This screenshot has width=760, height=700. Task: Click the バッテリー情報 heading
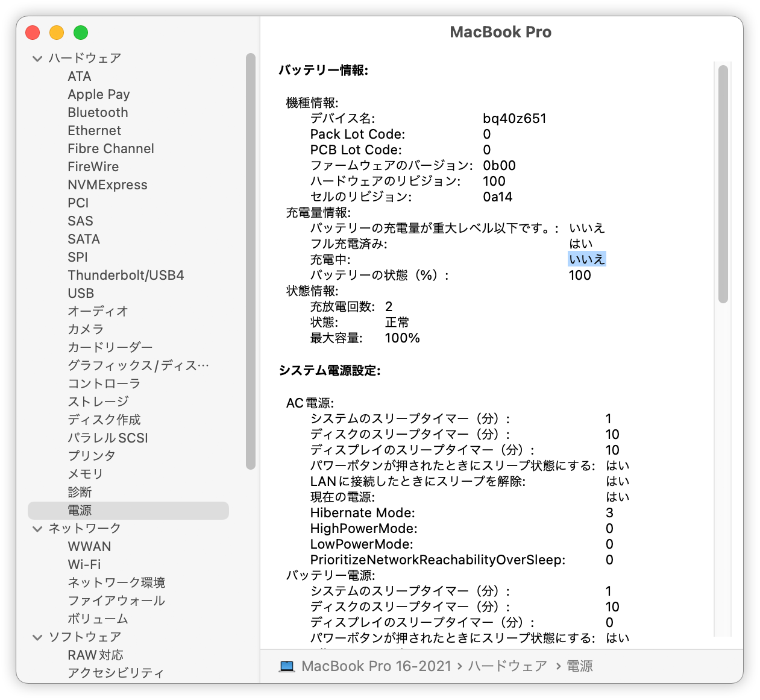pos(324,71)
